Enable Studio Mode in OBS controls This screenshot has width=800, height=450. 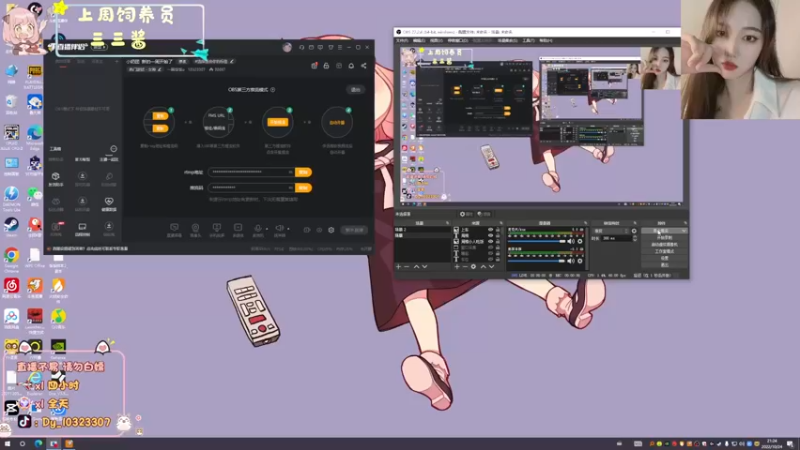tap(664, 252)
